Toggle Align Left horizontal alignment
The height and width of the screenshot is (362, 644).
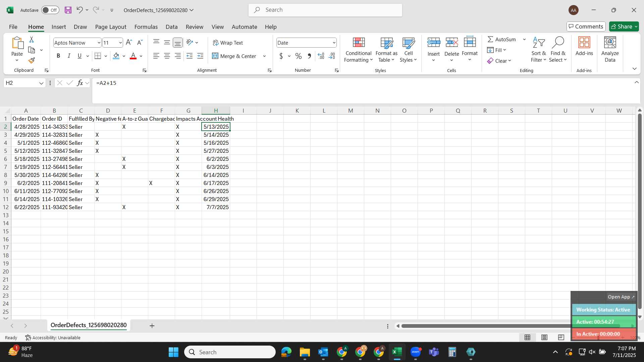[156, 56]
